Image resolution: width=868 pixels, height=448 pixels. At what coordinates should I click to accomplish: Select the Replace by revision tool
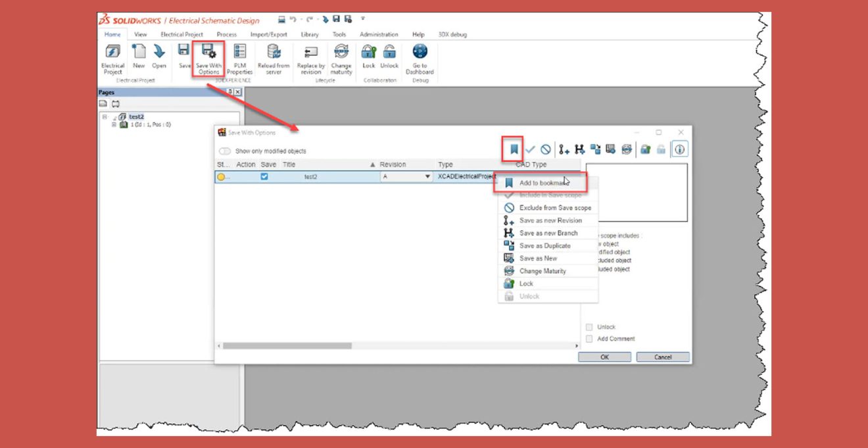tap(310, 59)
